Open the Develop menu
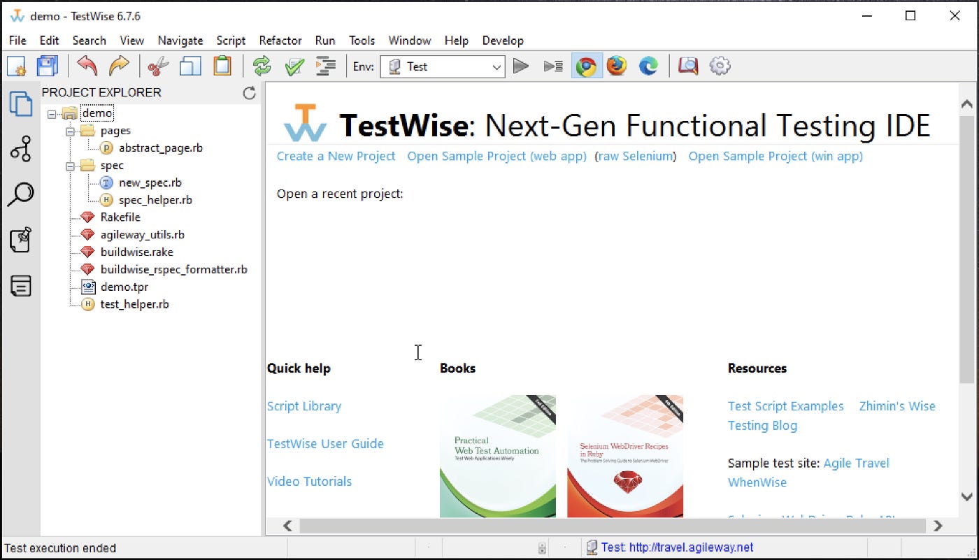Image resolution: width=979 pixels, height=560 pixels. click(503, 41)
